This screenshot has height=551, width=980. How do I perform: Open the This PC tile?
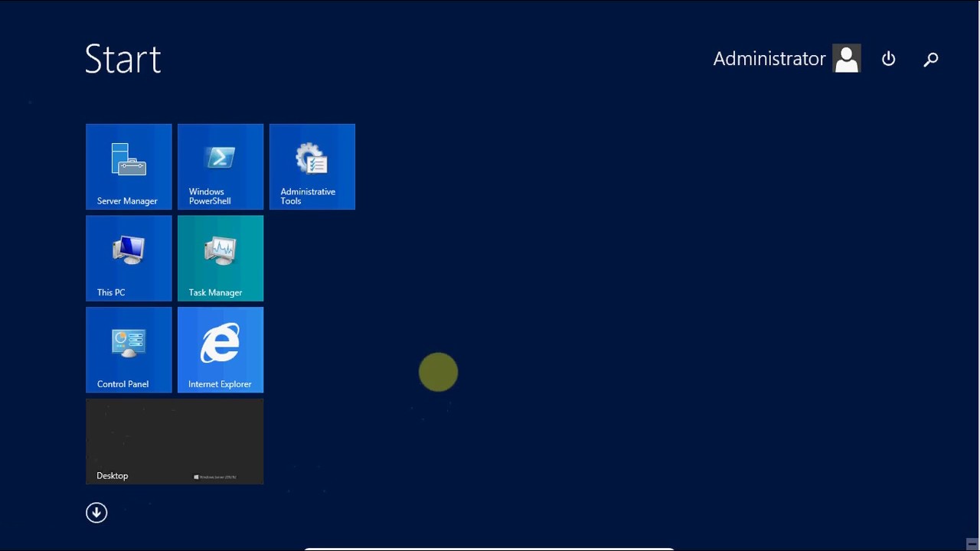(x=129, y=259)
